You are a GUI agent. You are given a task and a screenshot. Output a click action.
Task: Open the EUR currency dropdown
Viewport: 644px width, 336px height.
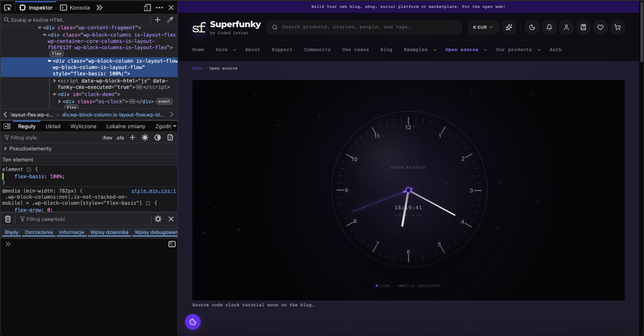[483, 27]
